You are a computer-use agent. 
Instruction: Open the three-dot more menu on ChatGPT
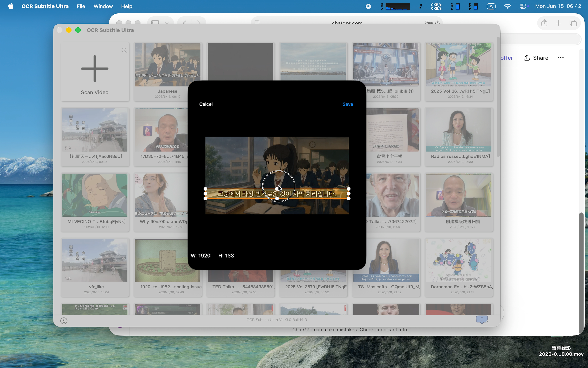coord(561,58)
